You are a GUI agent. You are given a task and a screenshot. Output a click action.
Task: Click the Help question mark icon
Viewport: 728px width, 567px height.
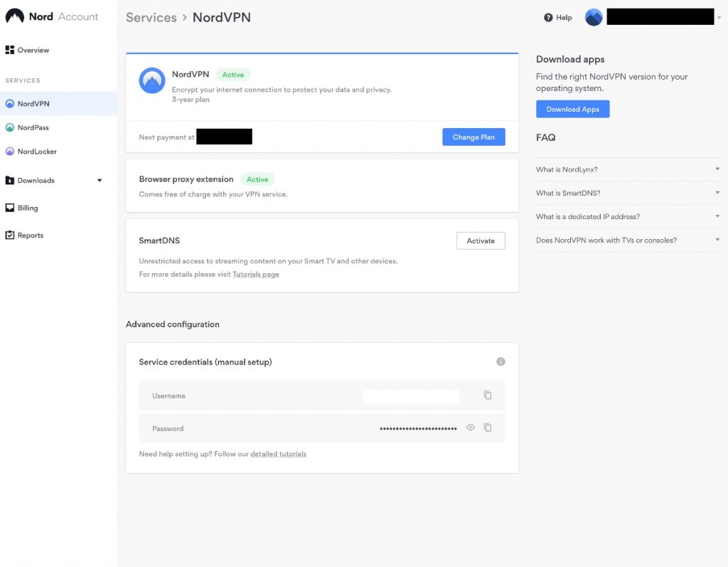pyautogui.click(x=548, y=17)
